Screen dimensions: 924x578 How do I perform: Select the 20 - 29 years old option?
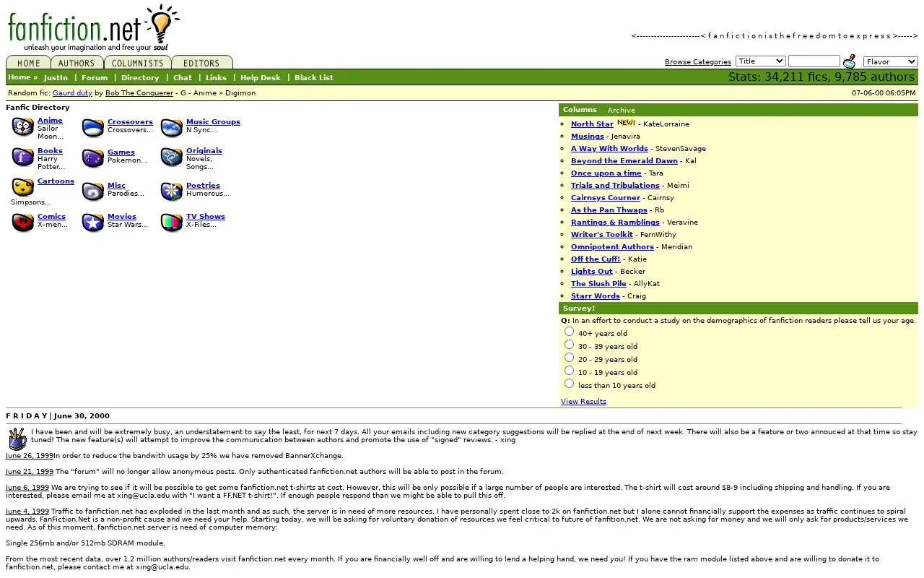[569, 358]
